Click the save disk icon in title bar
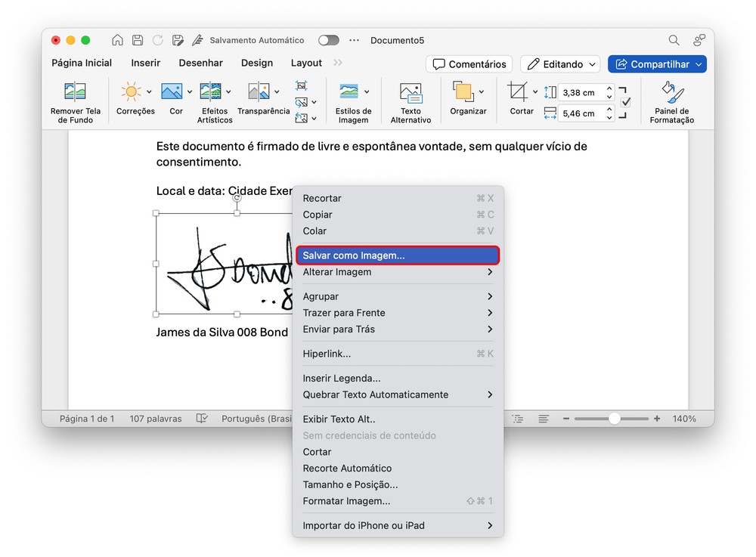The image size is (756, 557). [x=138, y=40]
